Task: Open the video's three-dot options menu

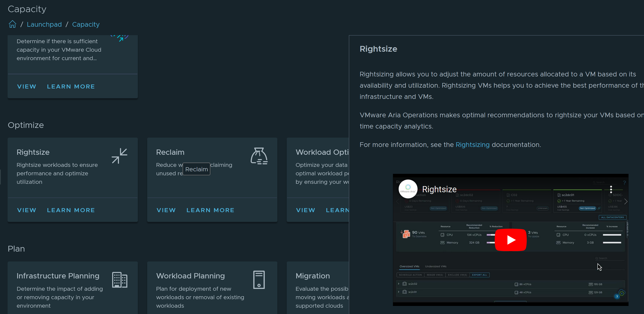Action: click(x=611, y=189)
